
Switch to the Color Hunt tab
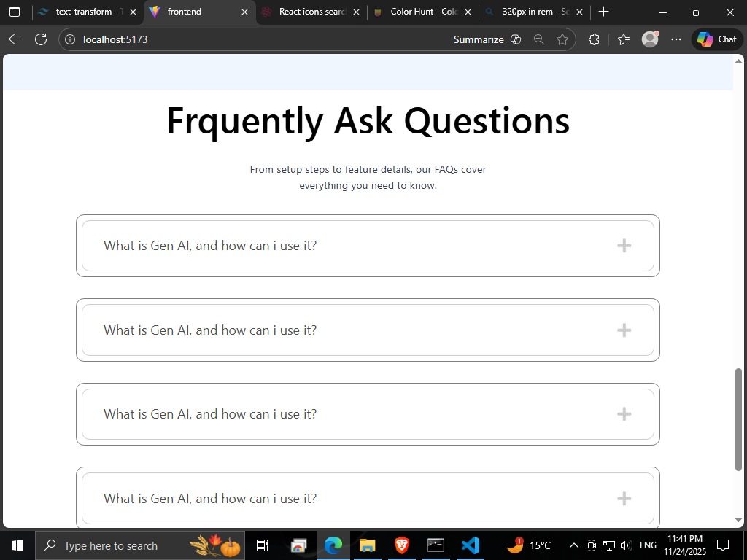pyautogui.click(x=418, y=12)
